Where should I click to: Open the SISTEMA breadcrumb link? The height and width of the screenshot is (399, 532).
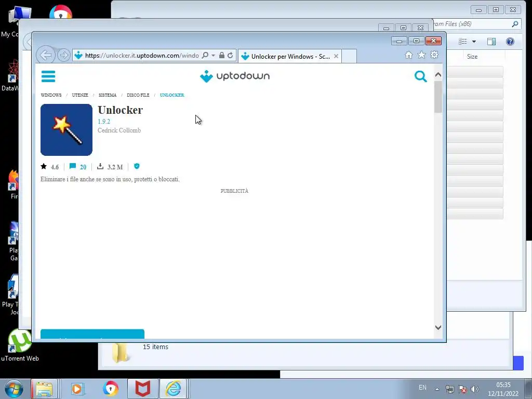click(x=108, y=95)
